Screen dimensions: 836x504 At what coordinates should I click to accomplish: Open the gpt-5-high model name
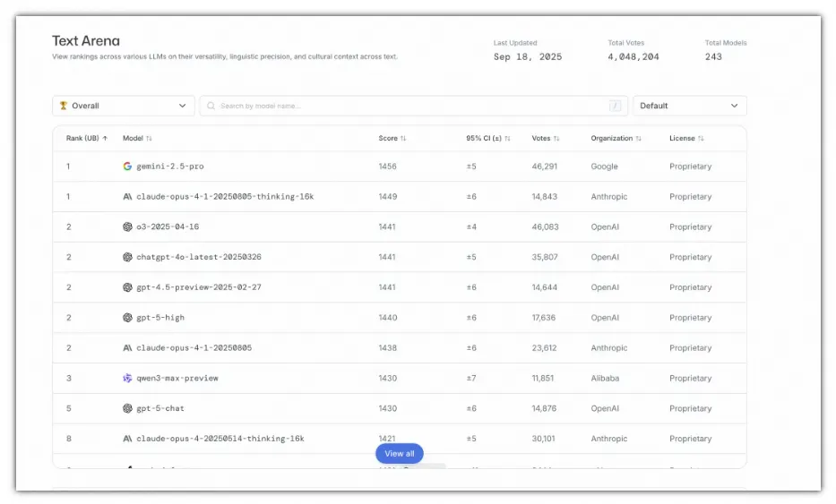click(160, 318)
